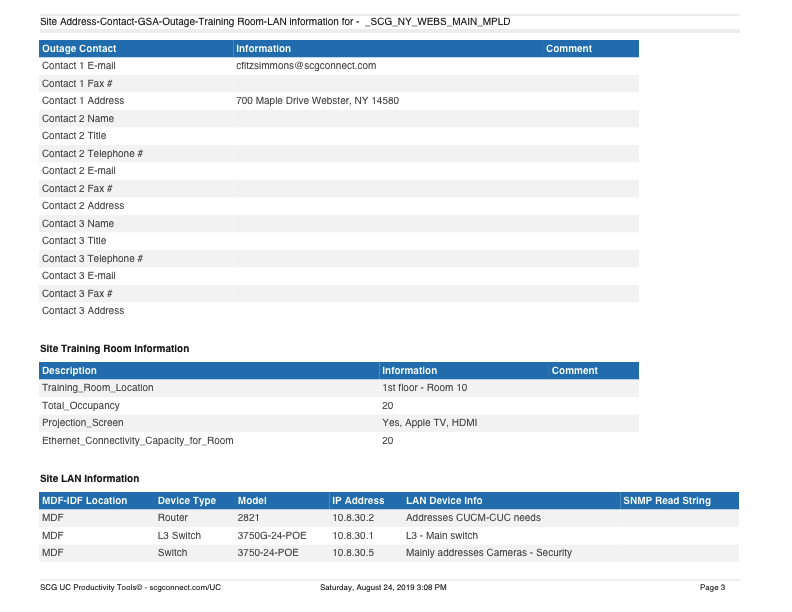Select the 3750G-24-POE model cell
The width and height of the screenshot is (792, 612).
(272, 536)
